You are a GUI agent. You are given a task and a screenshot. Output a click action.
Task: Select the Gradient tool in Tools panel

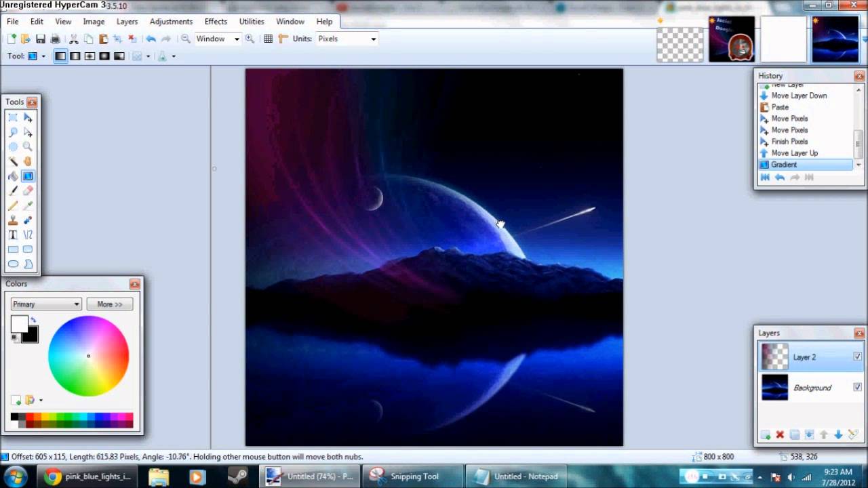coord(28,176)
